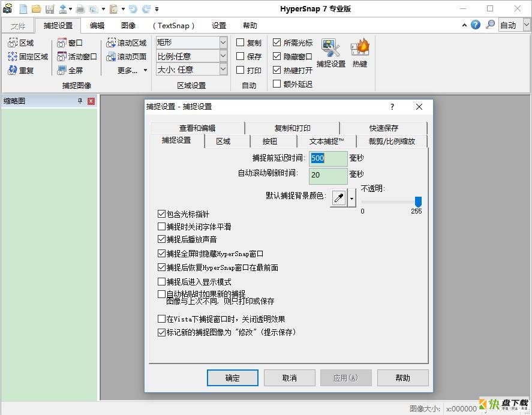The height and width of the screenshot is (415, 532).
Task: Click the dialog's question mark help icon
Action: pos(392,107)
